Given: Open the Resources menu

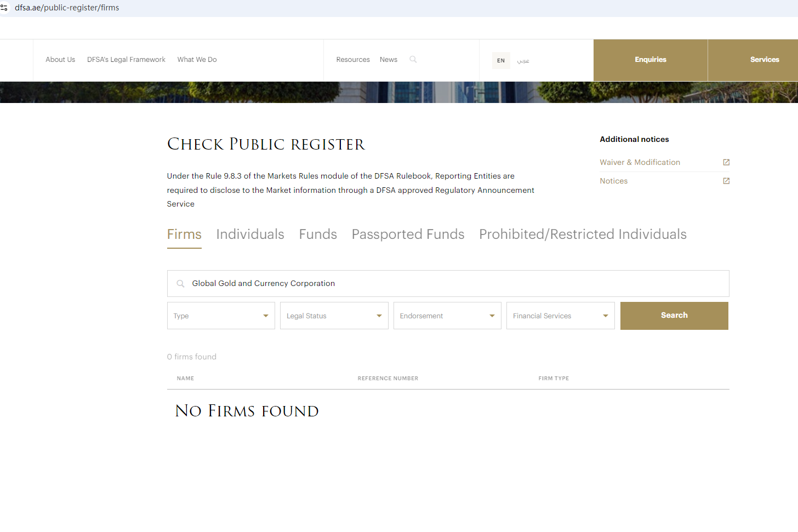Looking at the screenshot, I should click(353, 60).
